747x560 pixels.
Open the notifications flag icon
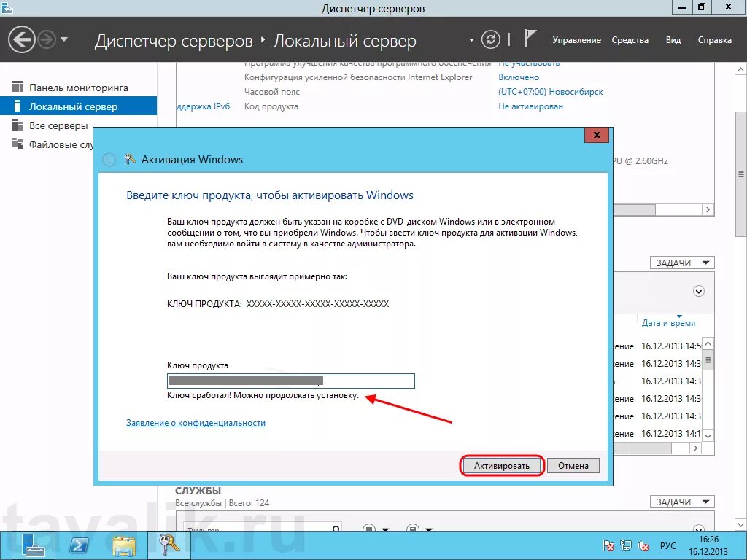coord(530,39)
